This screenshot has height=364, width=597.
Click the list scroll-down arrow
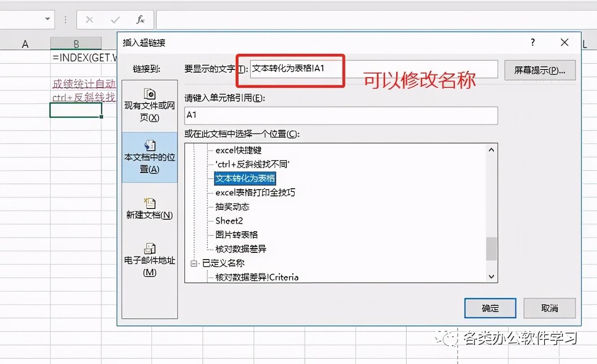(x=492, y=277)
